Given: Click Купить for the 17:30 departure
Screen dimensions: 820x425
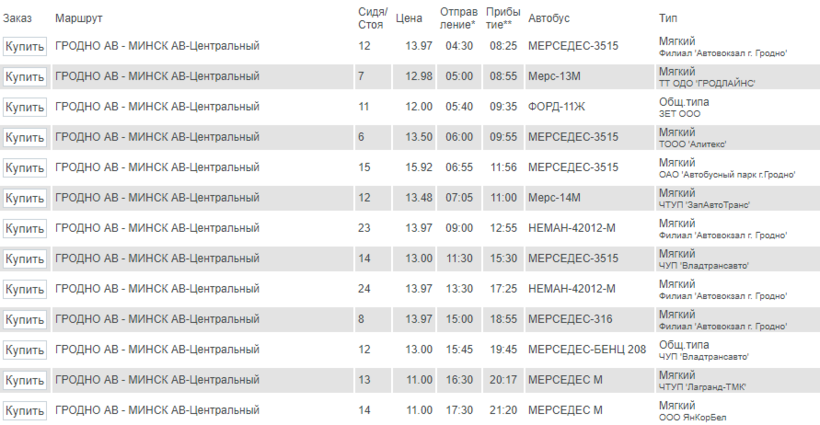Looking at the screenshot, I should [25, 411].
